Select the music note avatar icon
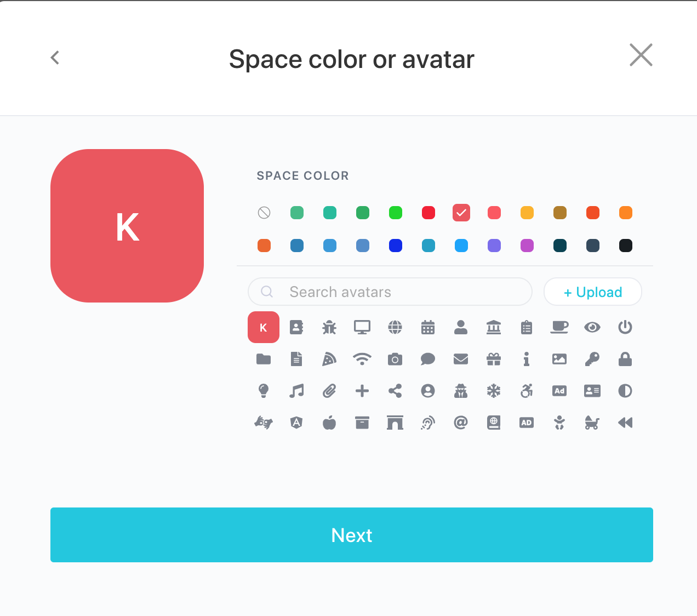This screenshot has height=616, width=697. click(x=296, y=391)
